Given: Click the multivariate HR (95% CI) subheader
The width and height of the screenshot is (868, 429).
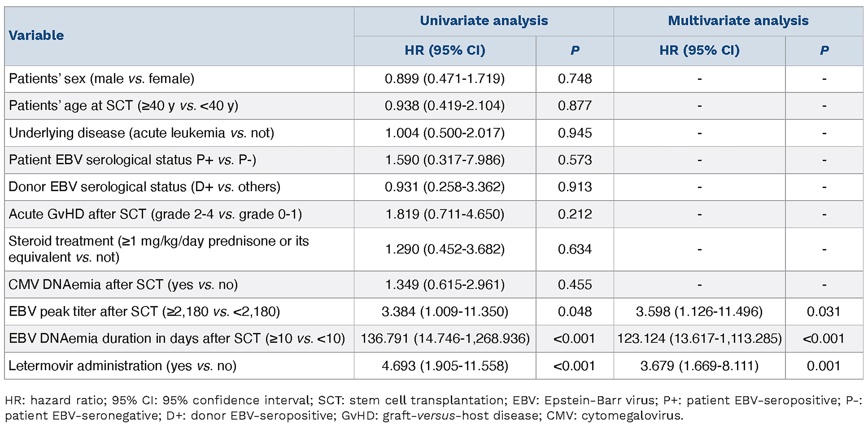Looking at the screenshot, I should click(x=699, y=50).
